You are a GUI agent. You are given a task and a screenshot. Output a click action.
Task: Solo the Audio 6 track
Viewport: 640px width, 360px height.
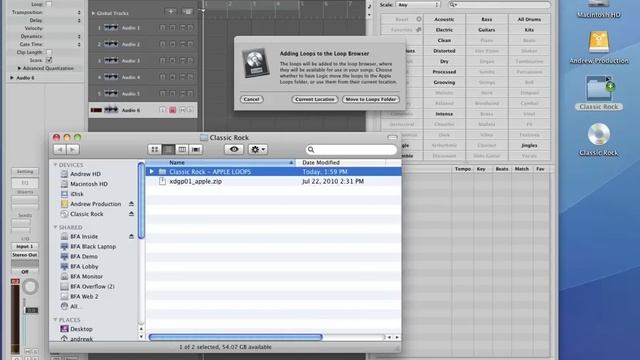pos(190,110)
